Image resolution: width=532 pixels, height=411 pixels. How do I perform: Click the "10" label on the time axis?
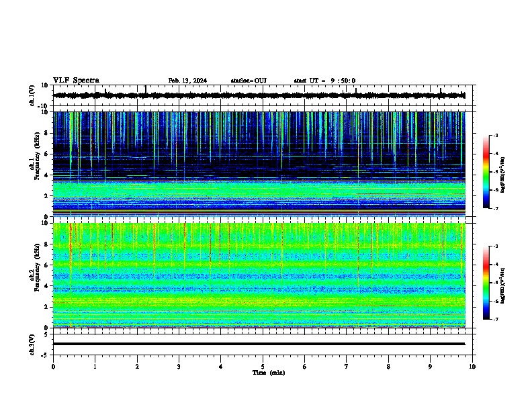(x=472, y=367)
